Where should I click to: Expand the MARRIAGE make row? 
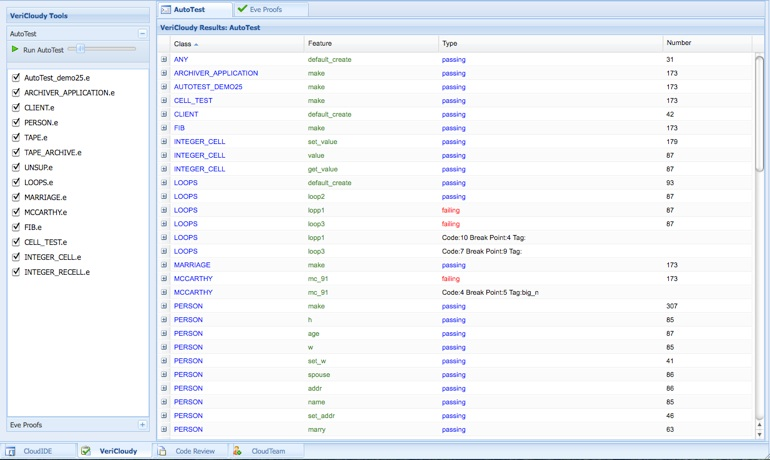click(164, 265)
